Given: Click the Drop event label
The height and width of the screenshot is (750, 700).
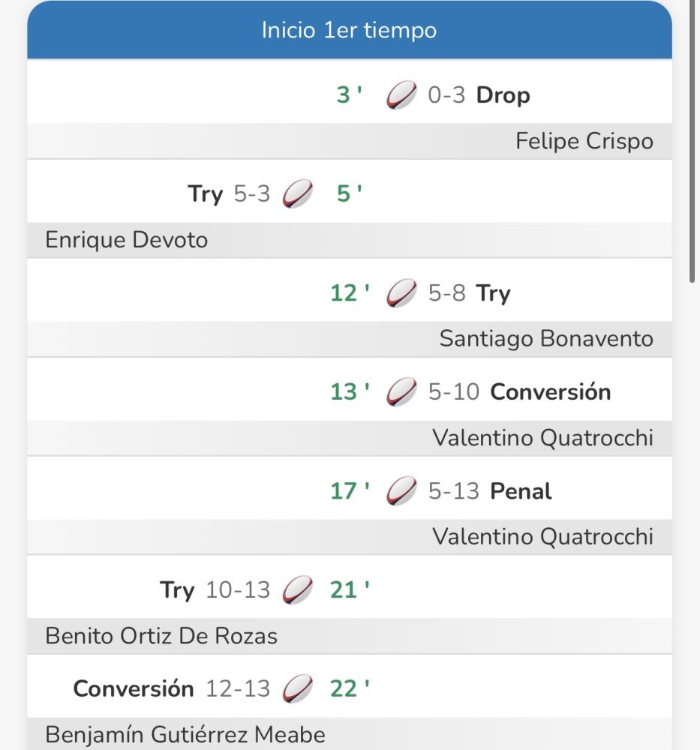Looking at the screenshot, I should 503,95.
